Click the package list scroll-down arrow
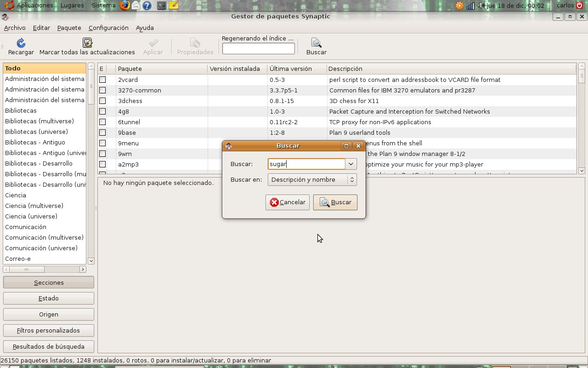This screenshot has height=368, width=588. pos(582,171)
